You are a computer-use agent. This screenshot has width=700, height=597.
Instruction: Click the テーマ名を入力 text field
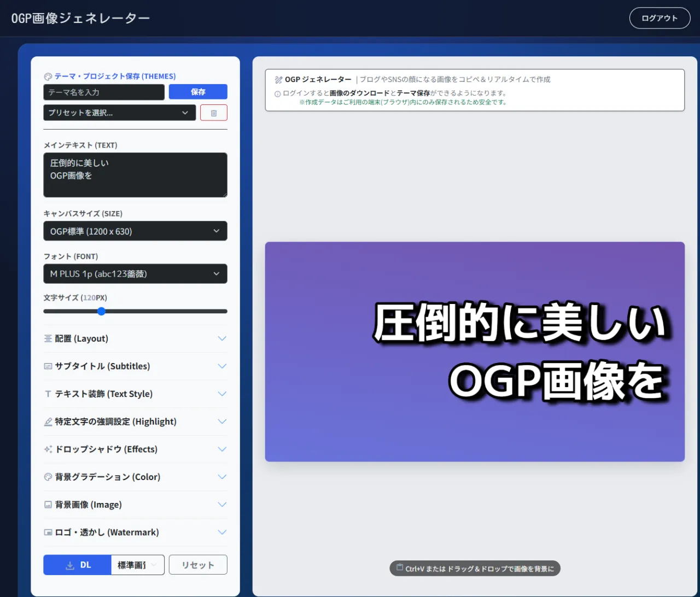pyautogui.click(x=104, y=92)
